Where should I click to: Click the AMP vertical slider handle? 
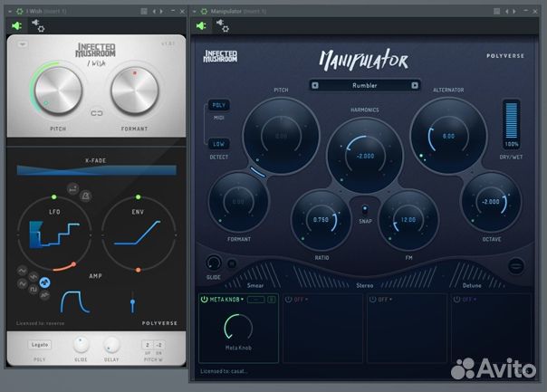pos(132,302)
